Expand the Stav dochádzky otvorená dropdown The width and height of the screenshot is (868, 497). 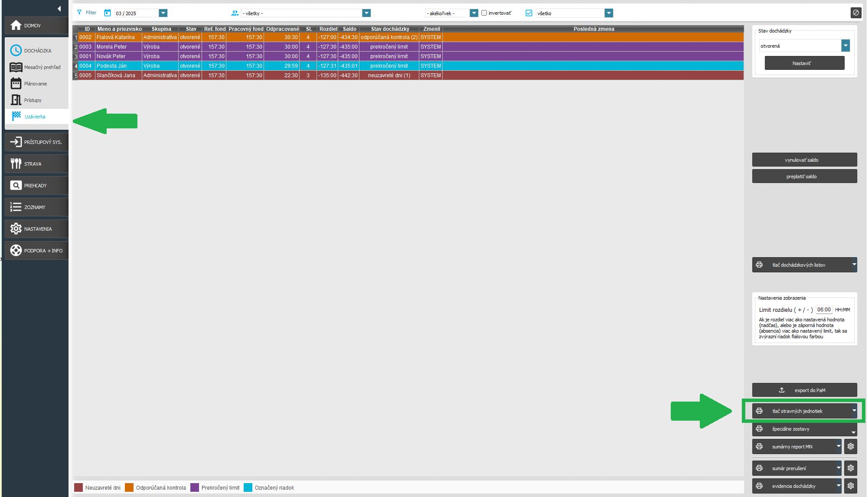(x=845, y=46)
